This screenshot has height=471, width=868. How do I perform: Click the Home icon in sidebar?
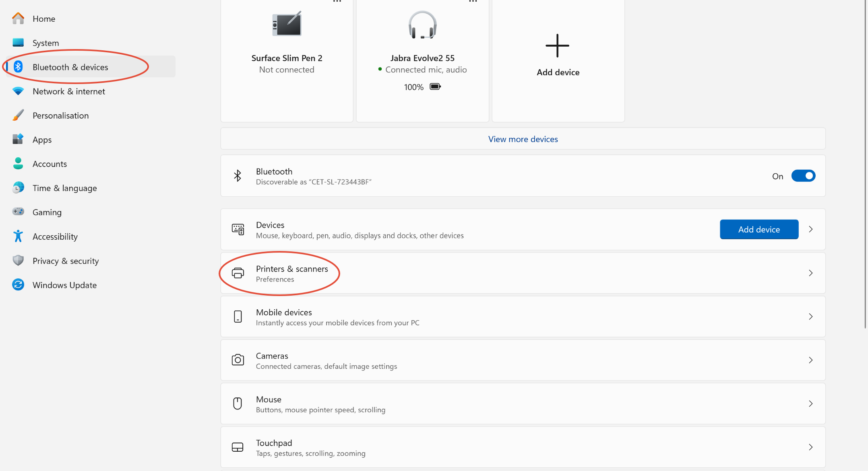point(18,19)
